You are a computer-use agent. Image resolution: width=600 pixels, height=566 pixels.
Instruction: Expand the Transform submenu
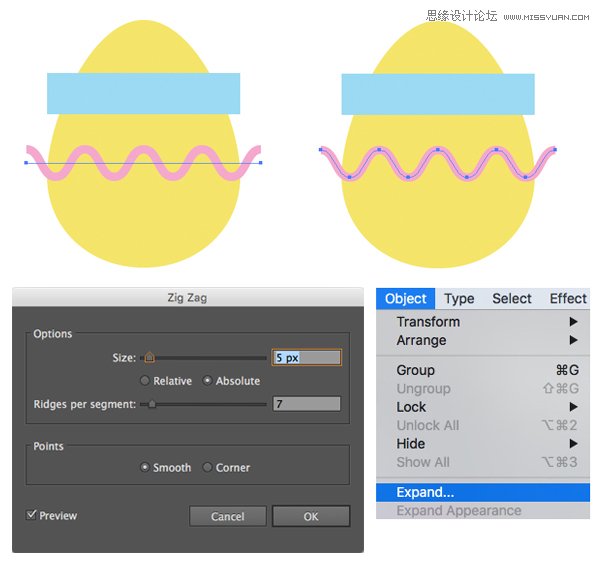[x=428, y=322]
